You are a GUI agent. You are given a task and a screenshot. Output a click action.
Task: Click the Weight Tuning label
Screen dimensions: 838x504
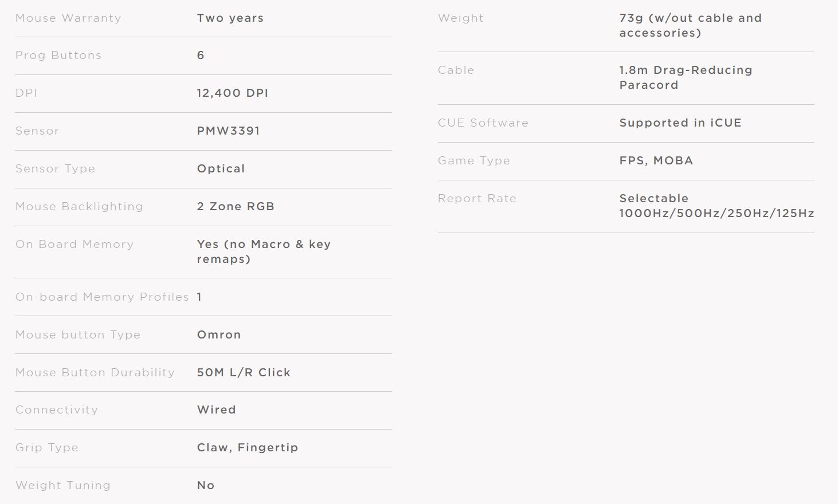tap(63, 486)
